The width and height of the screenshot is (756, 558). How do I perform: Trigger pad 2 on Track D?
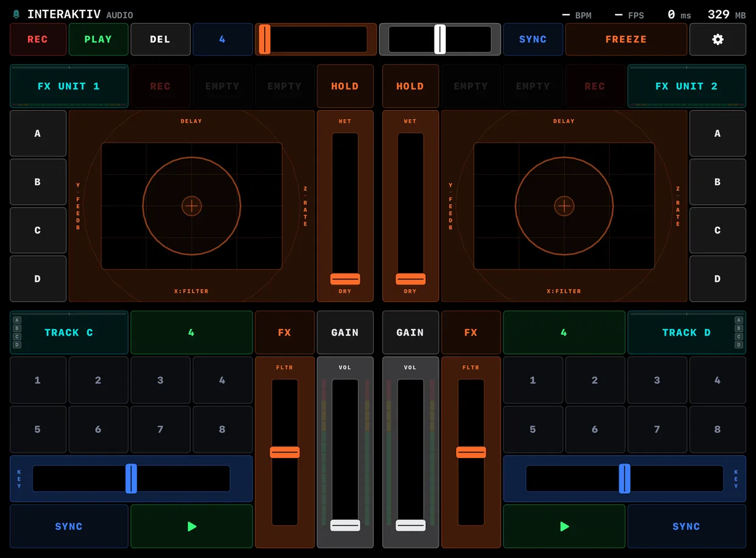pos(595,380)
